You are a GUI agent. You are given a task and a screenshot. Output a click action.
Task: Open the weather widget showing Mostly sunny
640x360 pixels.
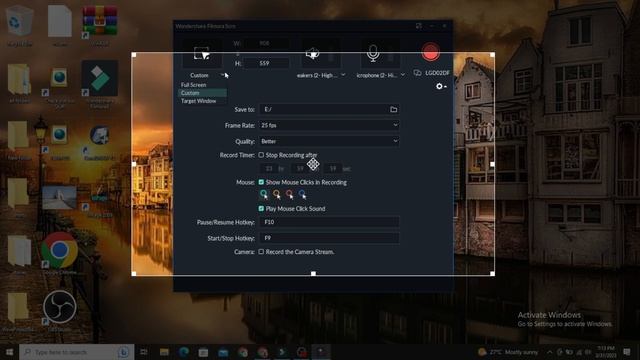[508, 352]
